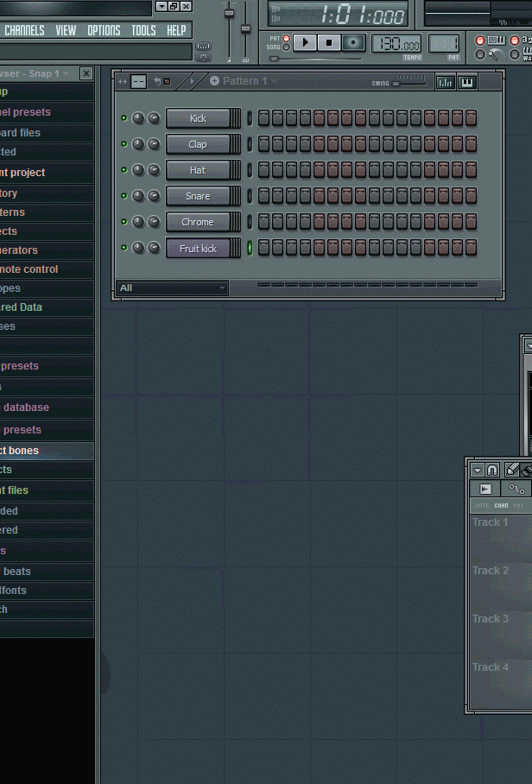Open the graph editor in step sequencer
The width and height of the screenshot is (532, 784).
[445, 82]
